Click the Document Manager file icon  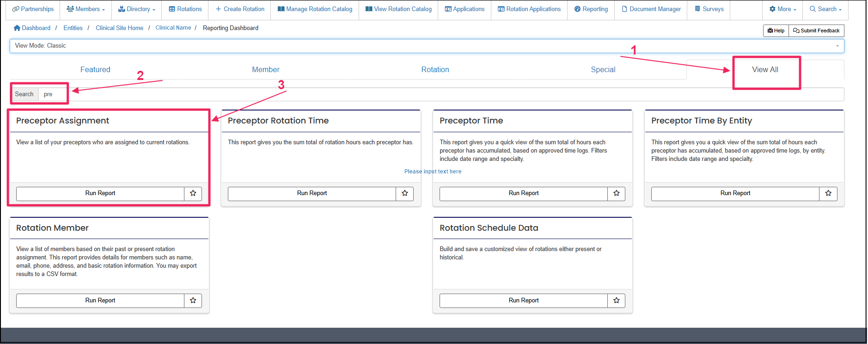pyautogui.click(x=624, y=9)
